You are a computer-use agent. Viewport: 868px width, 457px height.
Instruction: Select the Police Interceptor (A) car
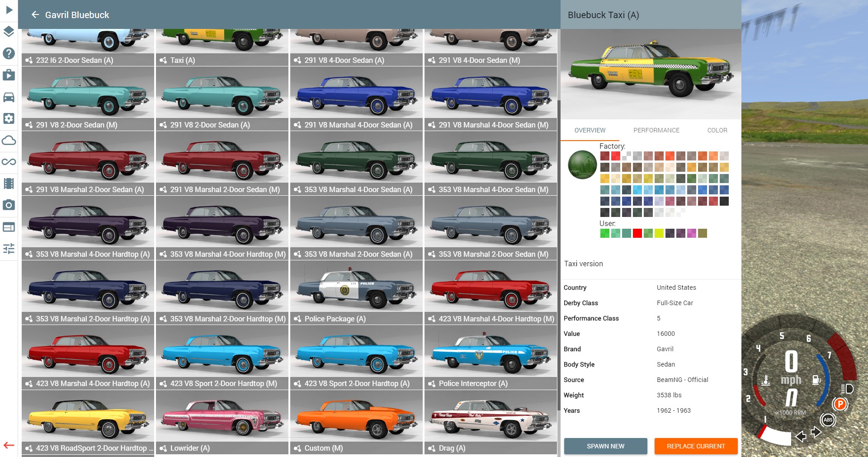(x=491, y=357)
